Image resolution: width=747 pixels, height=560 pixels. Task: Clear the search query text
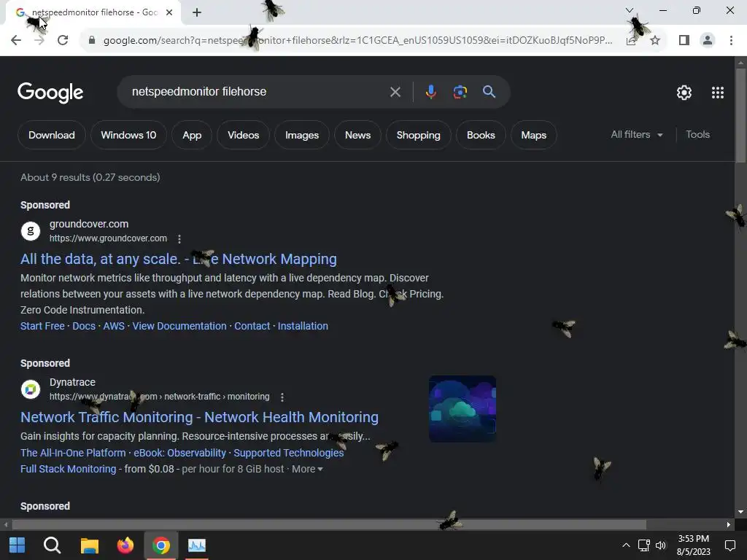(395, 92)
